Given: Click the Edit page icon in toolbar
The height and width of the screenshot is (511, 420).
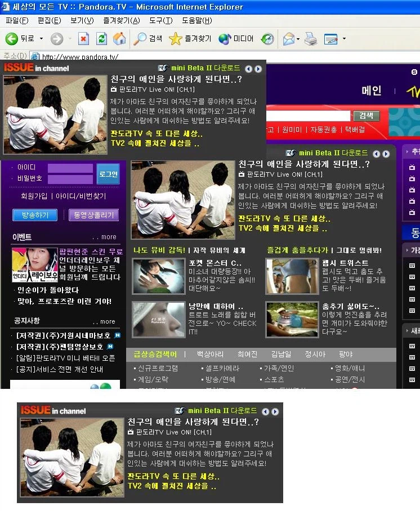Looking at the screenshot, I should (331, 39).
